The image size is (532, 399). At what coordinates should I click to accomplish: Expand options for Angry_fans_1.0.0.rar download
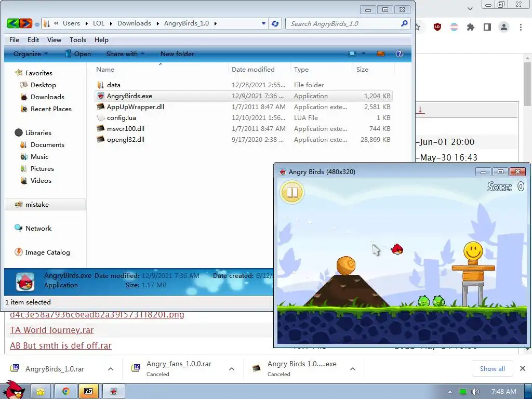pyautogui.click(x=232, y=369)
